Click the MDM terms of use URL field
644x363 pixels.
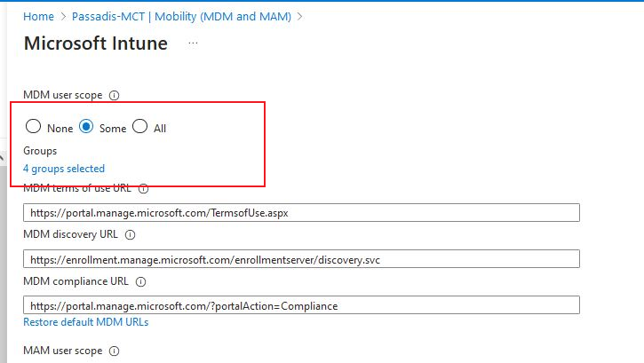(x=301, y=212)
